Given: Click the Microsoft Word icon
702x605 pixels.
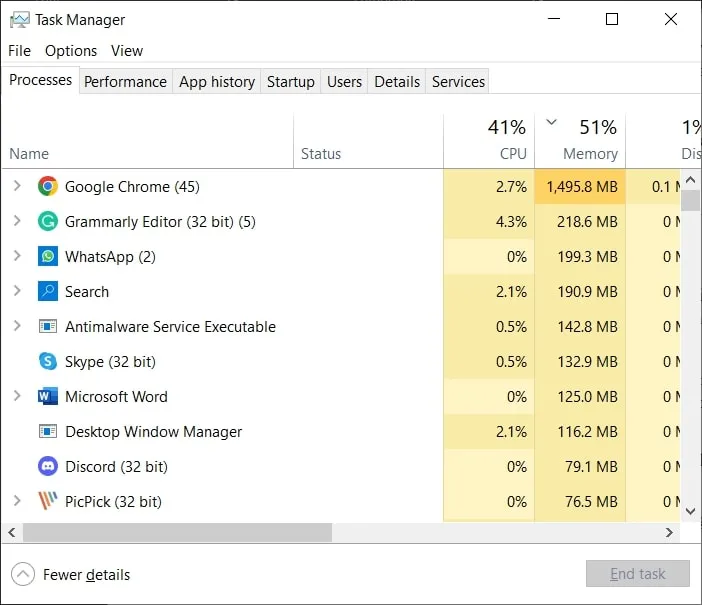Looking at the screenshot, I should click(48, 397).
